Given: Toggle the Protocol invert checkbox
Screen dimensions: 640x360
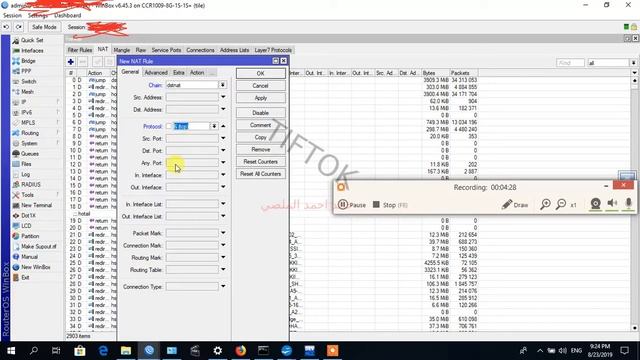Looking at the screenshot, I should 169,127.
